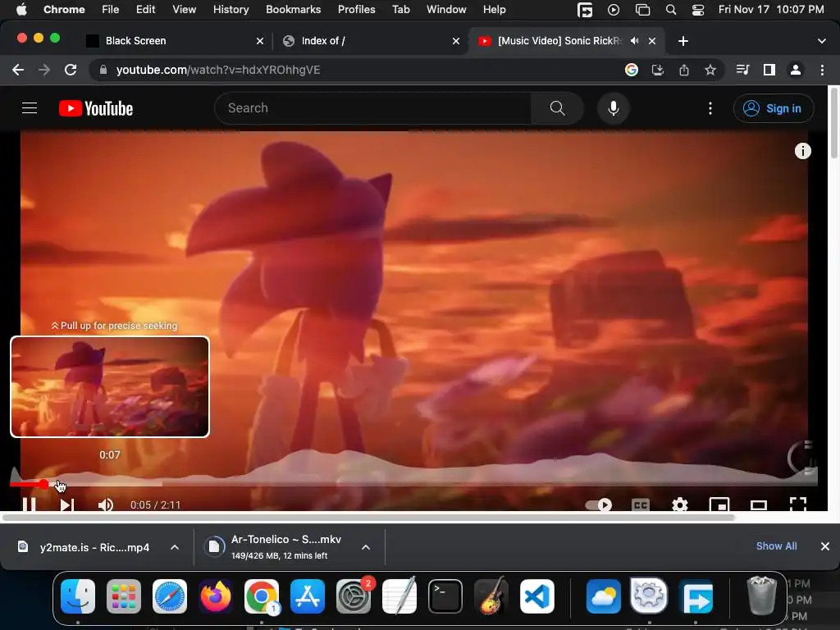Open the video info card icon
This screenshot has height=630, width=840.
(802, 151)
